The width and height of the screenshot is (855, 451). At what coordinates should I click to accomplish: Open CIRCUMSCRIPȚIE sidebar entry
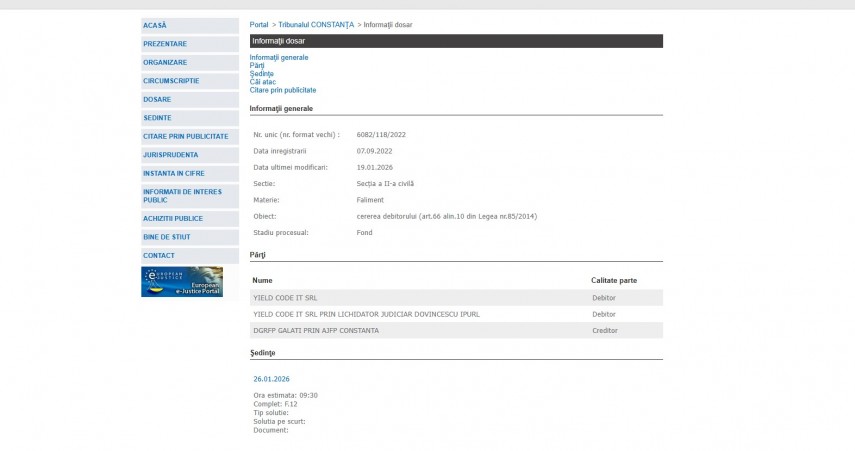pos(171,81)
